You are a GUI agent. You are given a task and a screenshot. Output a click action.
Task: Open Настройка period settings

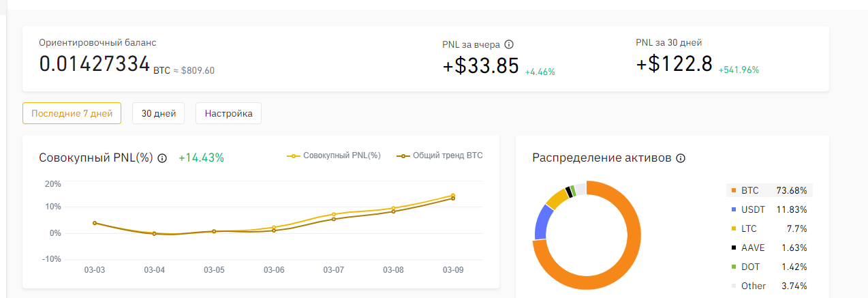pos(228,113)
